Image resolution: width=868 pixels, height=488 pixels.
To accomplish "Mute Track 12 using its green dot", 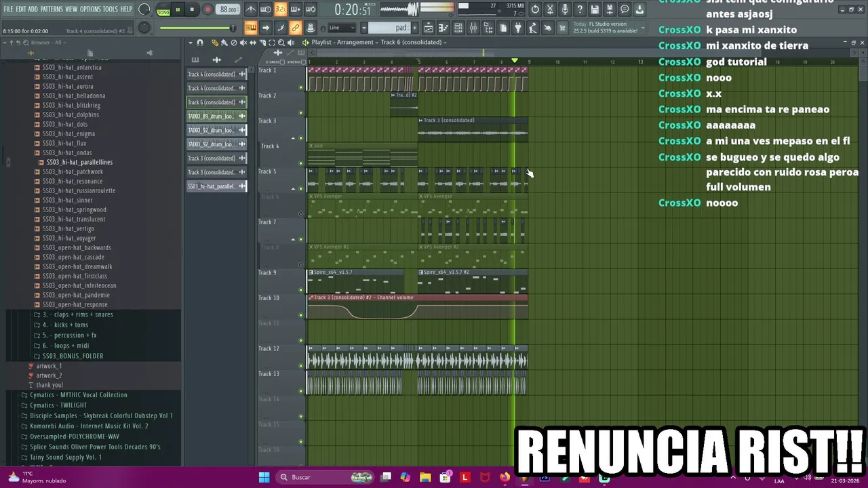I will 301,366.
